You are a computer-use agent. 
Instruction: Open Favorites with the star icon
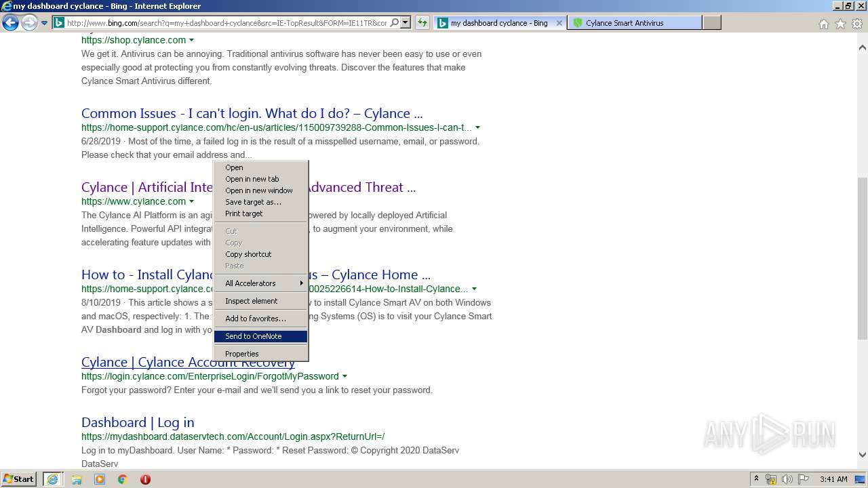[840, 24]
